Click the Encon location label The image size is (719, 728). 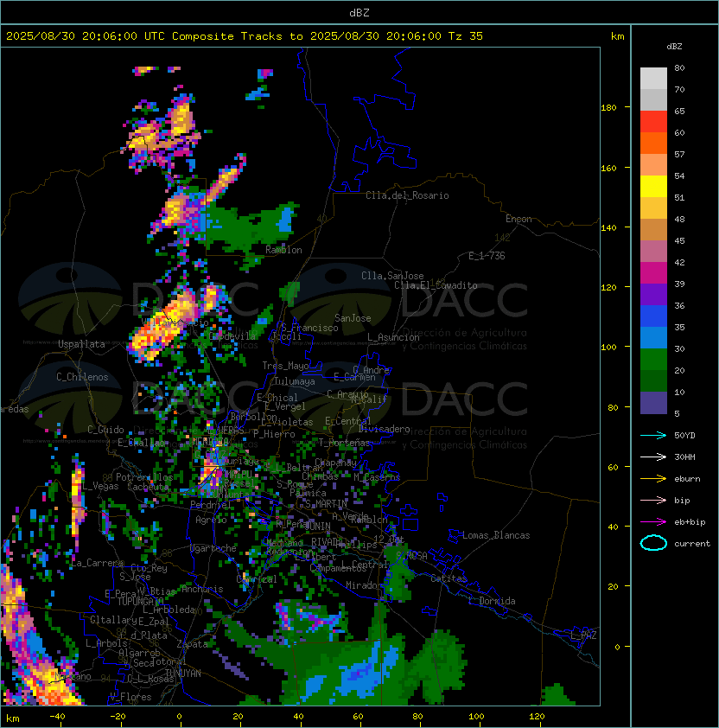tap(519, 219)
